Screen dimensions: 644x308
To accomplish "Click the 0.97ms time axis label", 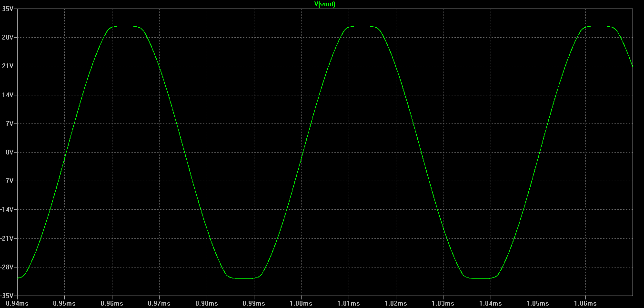I will click(159, 303).
